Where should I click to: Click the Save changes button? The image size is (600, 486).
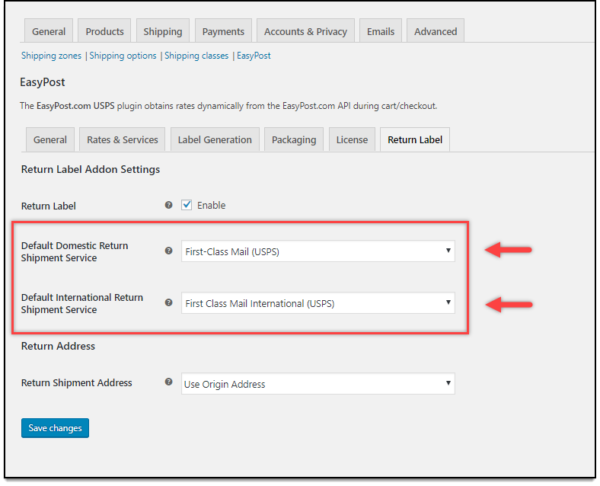(x=55, y=428)
